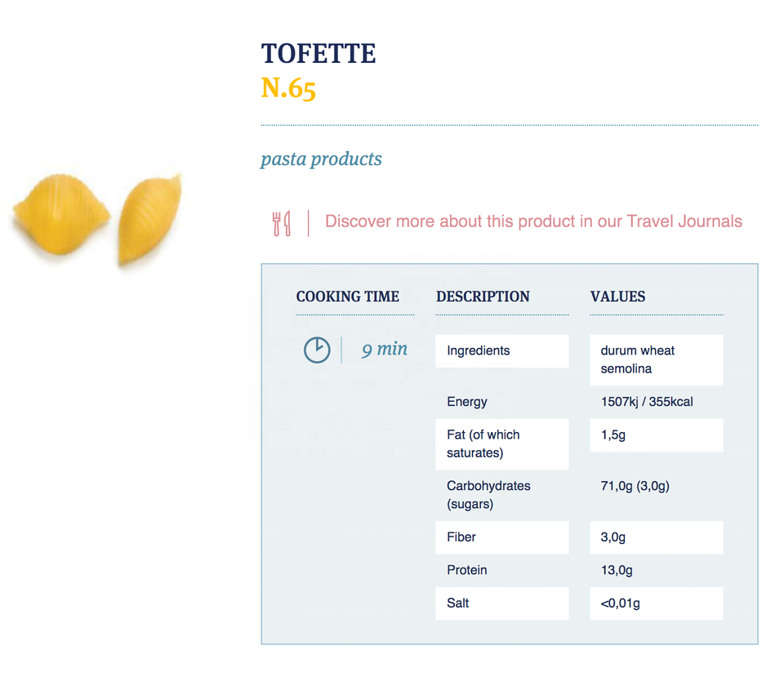Click the 1507kj / 355kcal energy value
This screenshot has width=784, height=682.
647,402
